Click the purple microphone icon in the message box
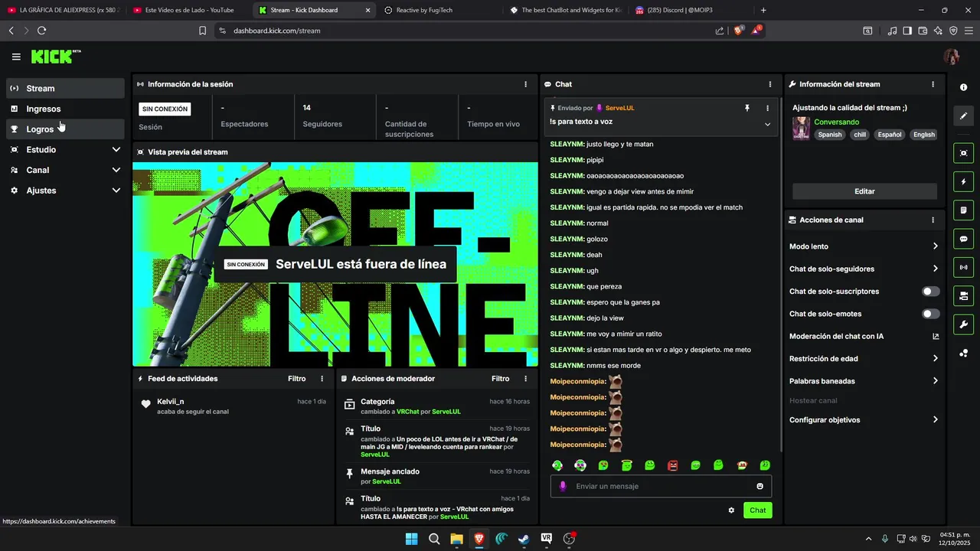 point(563,486)
